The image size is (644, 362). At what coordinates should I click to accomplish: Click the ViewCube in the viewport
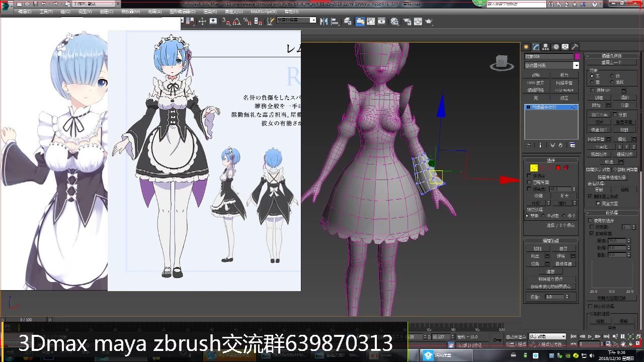501,63
